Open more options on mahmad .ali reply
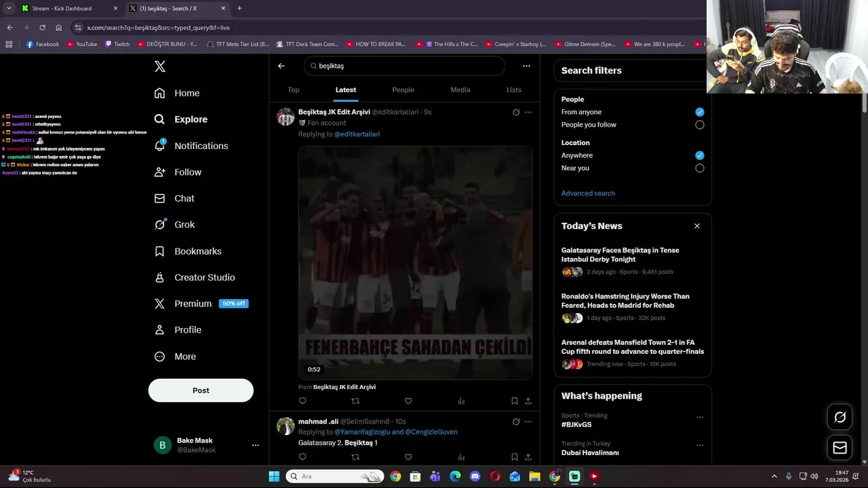 [528, 422]
